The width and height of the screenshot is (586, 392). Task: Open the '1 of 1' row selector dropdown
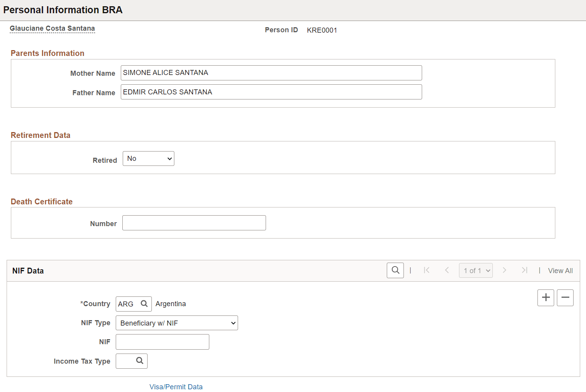tap(476, 270)
